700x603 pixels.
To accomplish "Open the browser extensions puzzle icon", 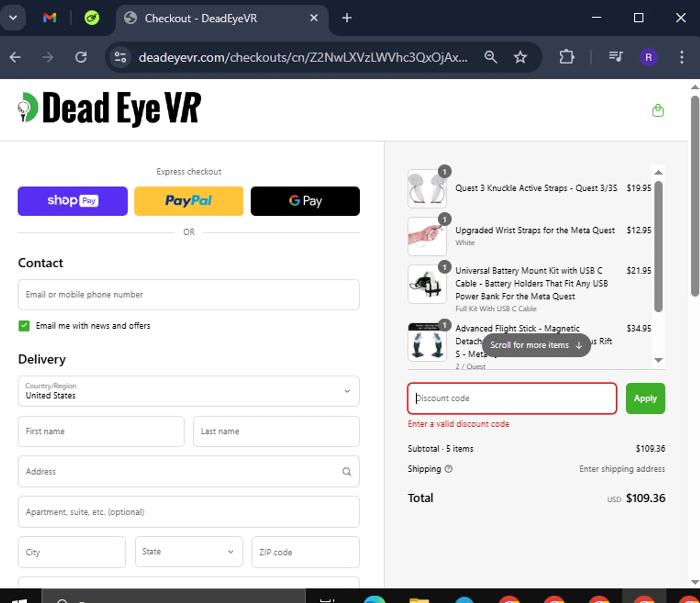I will click(x=567, y=57).
